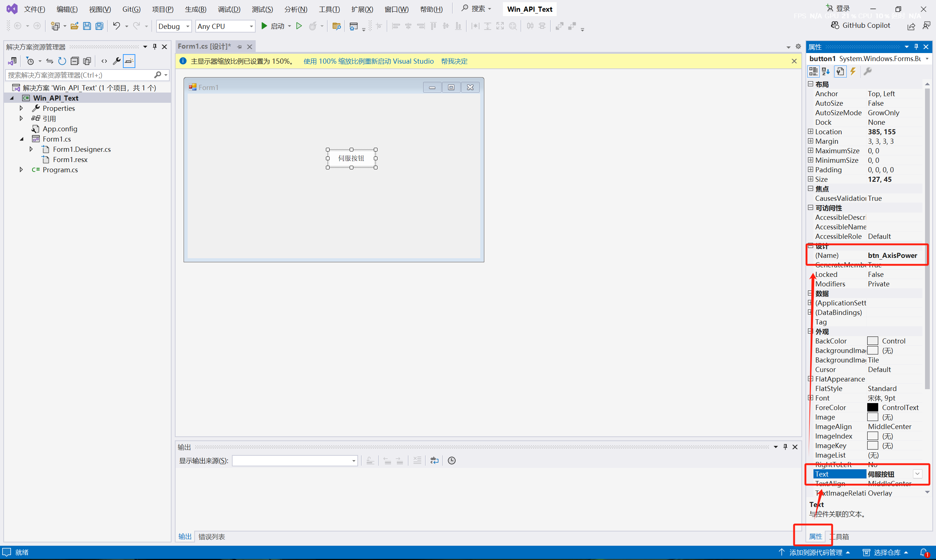Click the notification bell in status bar
The width and height of the screenshot is (936, 560).
pyautogui.click(x=924, y=552)
